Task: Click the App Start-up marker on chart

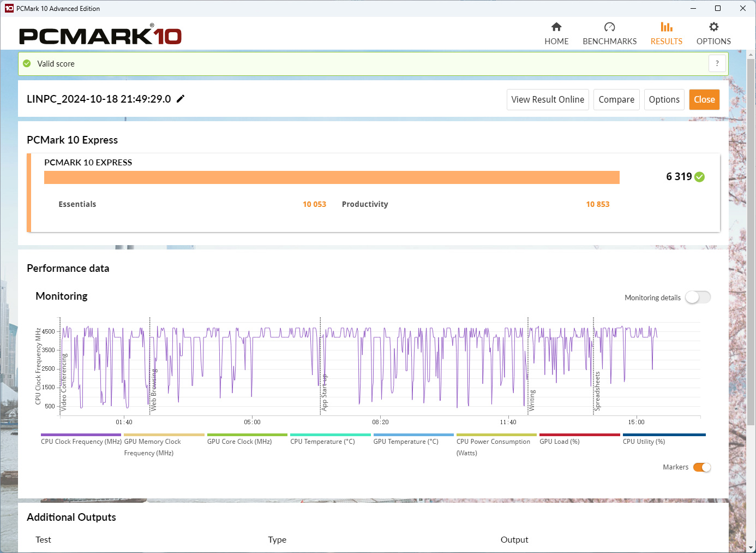Action: [324, 392]
